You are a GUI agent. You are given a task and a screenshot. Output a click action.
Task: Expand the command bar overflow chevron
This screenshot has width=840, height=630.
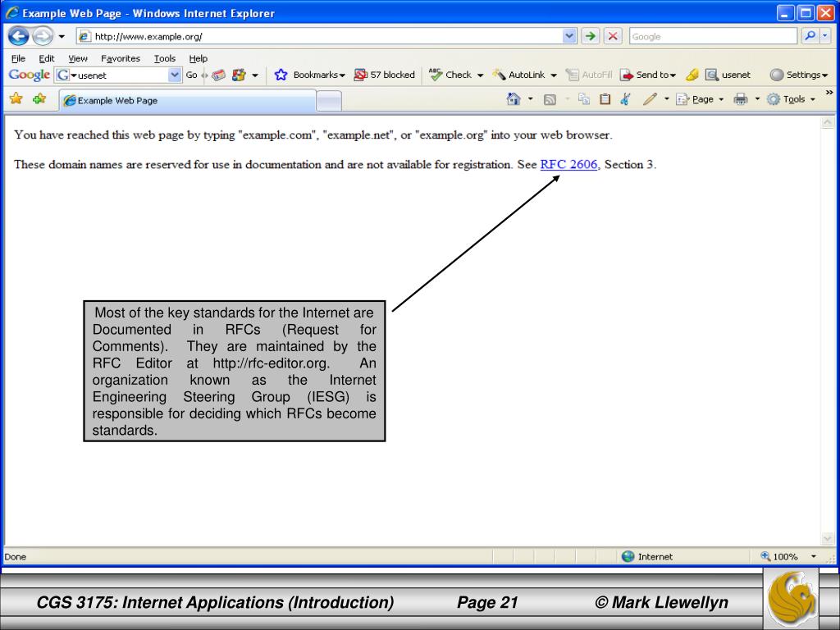[829, 93]
